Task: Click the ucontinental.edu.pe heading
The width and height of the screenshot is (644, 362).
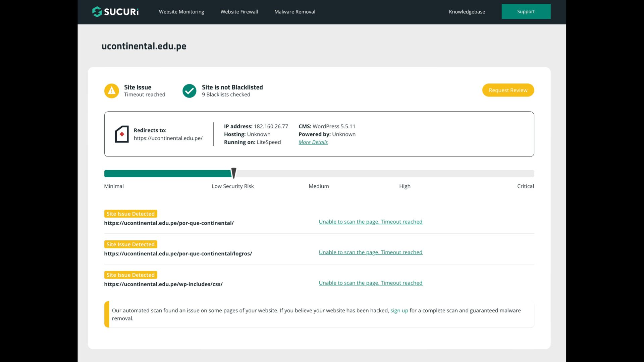Action: (x=144, y=46)
